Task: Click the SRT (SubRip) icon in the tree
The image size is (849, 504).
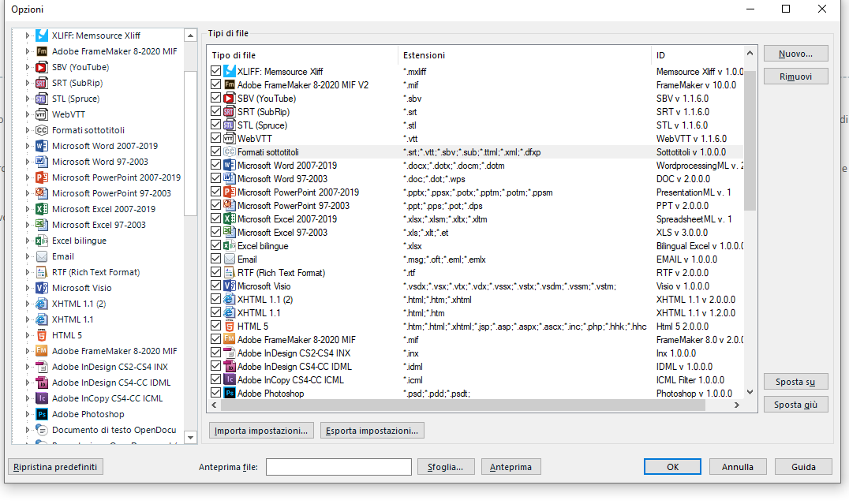Action: point(42,83)
